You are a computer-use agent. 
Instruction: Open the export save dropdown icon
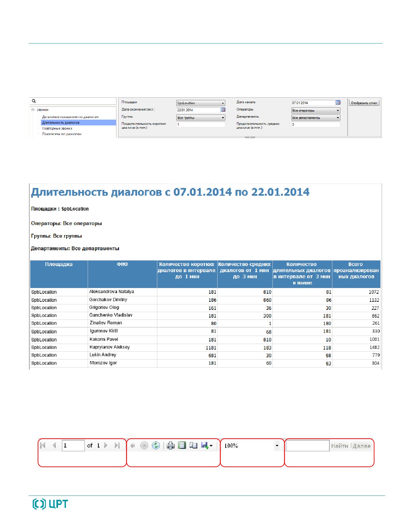[x=207, y=446]
